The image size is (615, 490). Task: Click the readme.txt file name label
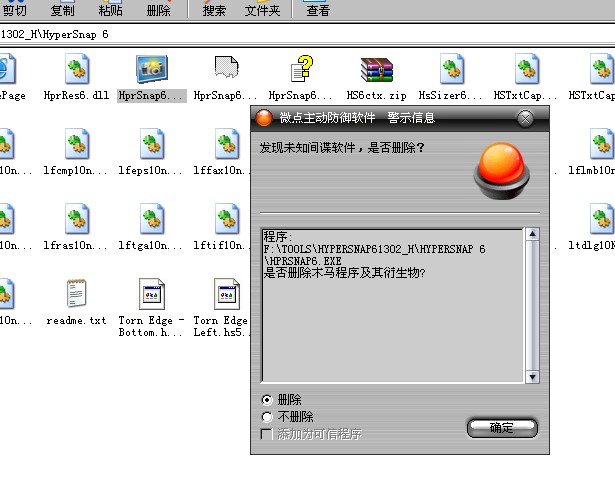[x=76, y=321]
